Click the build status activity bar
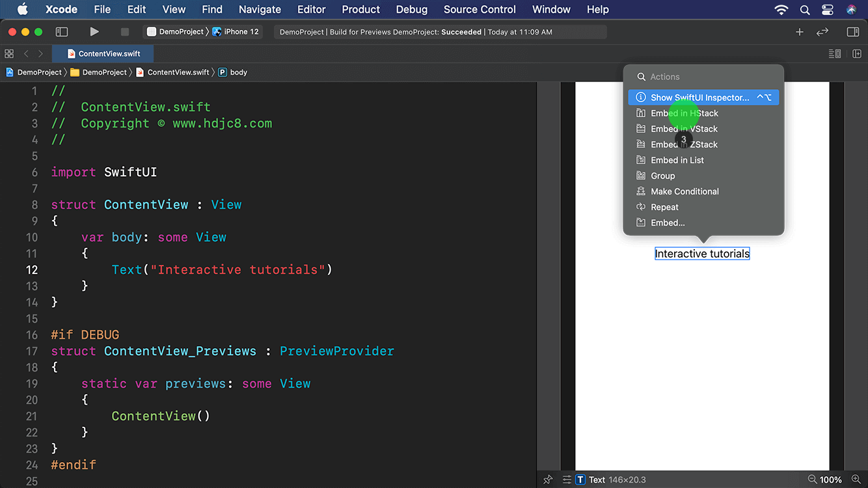868x488 pixels. 440,32
